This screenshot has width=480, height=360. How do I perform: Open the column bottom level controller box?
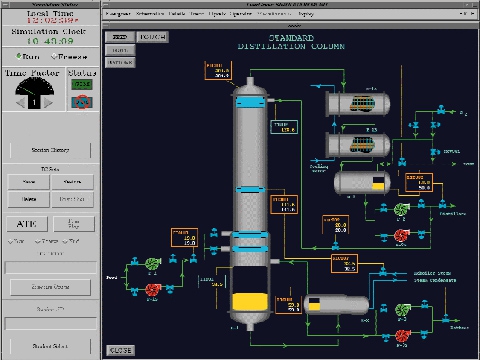pos(288,304)
